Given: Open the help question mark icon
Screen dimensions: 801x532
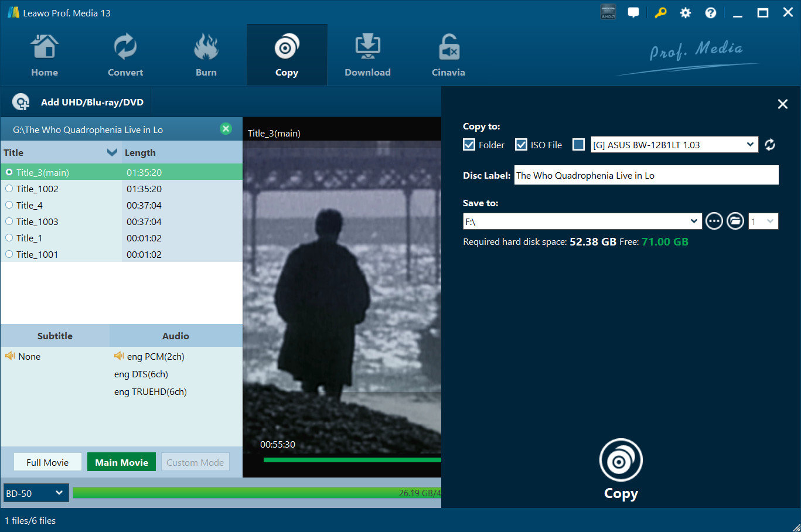Looking at the screenshot, I should tap(711, 12).
